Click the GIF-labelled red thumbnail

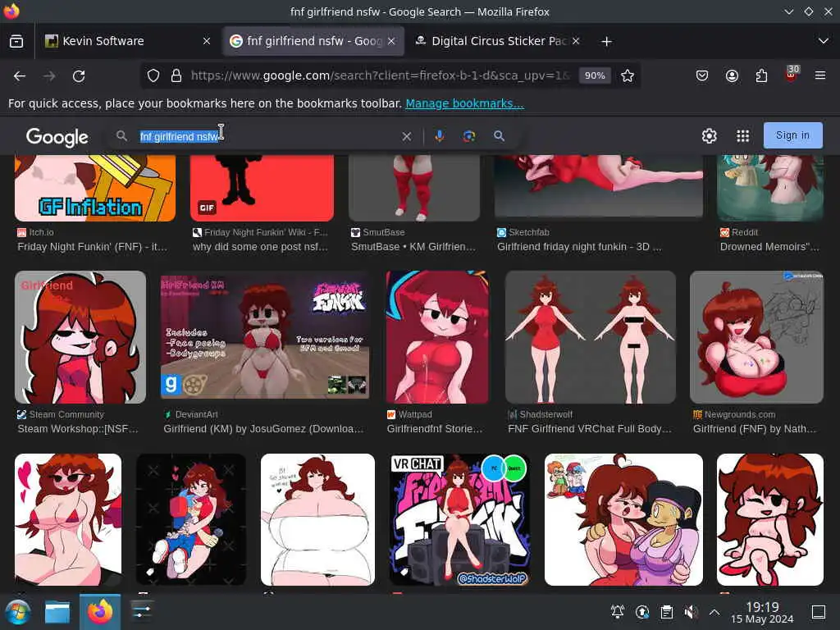[262, 188]
